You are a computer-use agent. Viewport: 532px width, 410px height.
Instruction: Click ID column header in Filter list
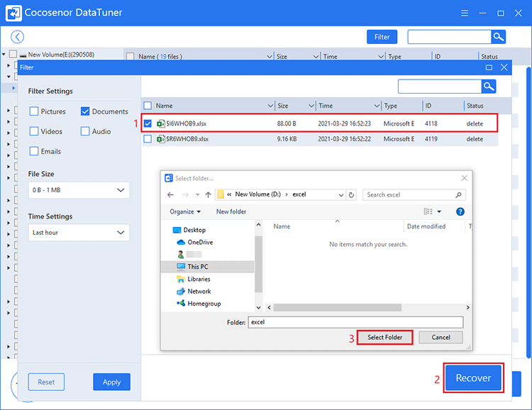428,106
